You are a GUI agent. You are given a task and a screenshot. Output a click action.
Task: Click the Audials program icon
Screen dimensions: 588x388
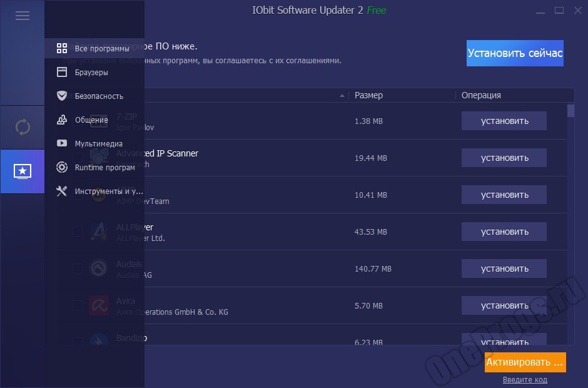99,268
